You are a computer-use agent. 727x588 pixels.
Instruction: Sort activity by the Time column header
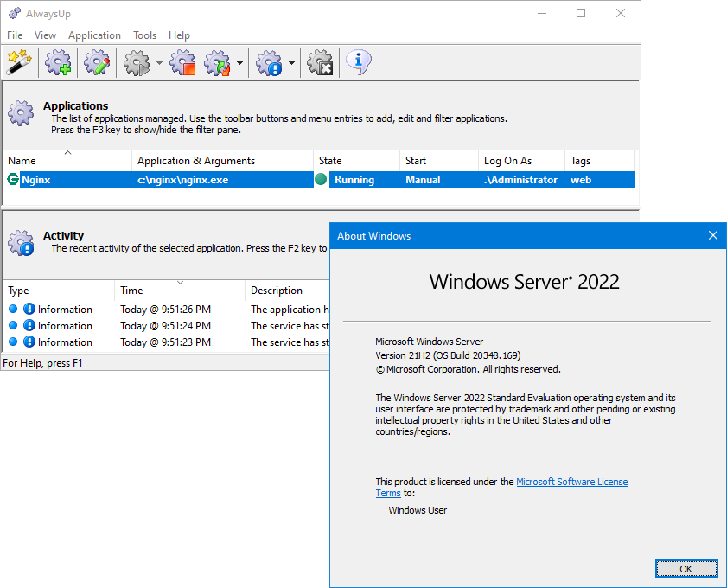(x=180, y=291)
